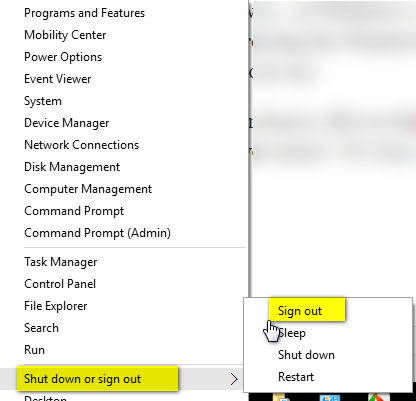Open Network Connections
The width and height of the screenshot is (416, 401).
[x=81, y=145]
